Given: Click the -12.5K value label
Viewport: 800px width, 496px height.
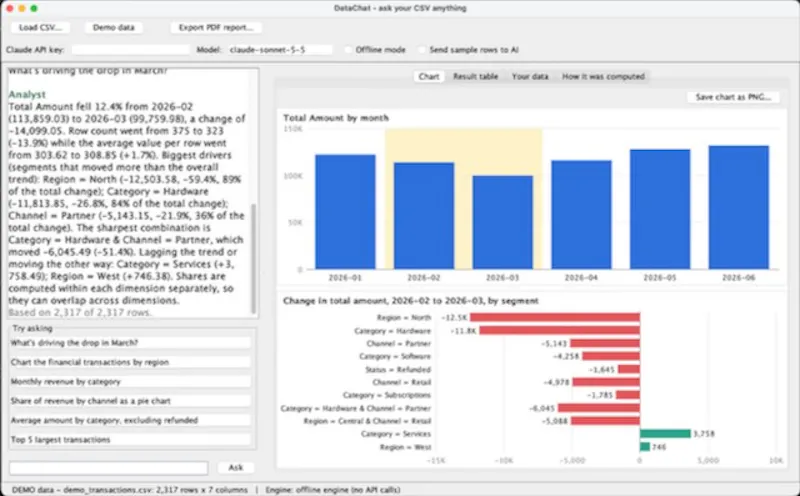Looking at the screenshot, I should point(455,317).
